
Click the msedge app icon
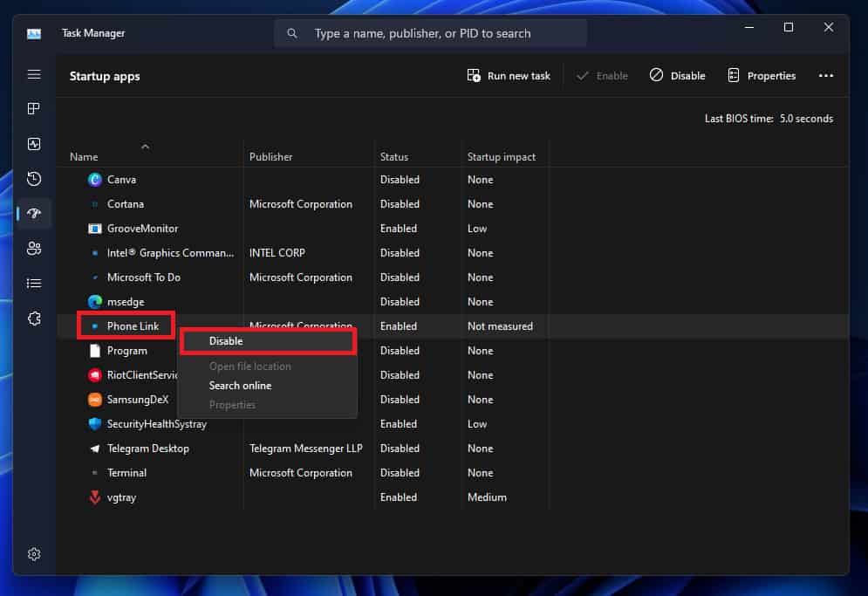(x=95, y=301)
